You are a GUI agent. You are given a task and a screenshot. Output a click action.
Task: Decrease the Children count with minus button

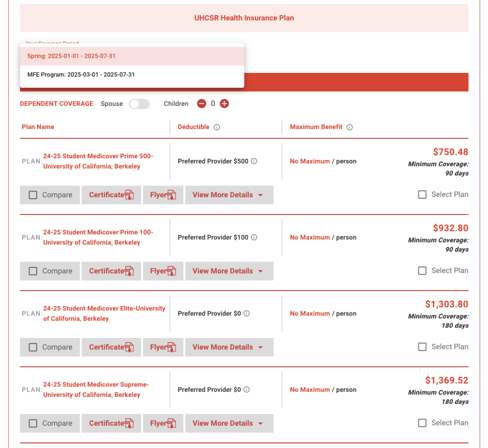[202, 104]
